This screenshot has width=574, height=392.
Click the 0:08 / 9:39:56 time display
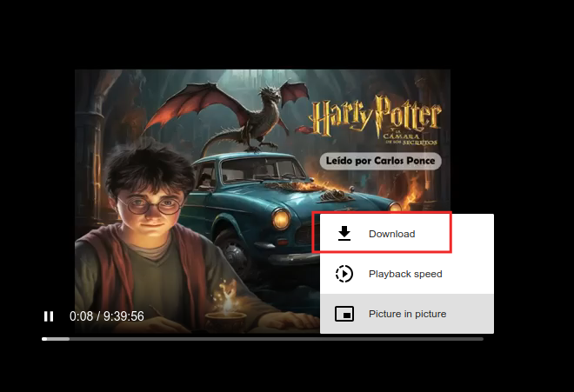pyautogui.click(x=107, y=316)
